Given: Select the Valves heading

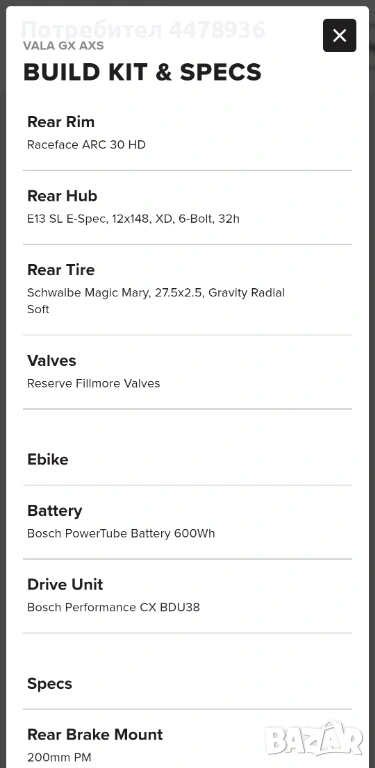Looking at the screenshot, I should 51,361.
